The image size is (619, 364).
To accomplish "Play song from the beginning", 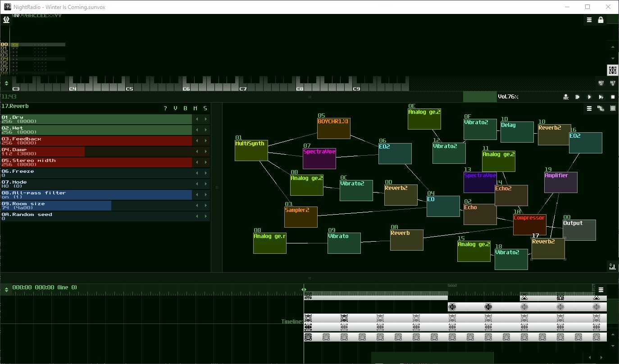I will point(578,97).
